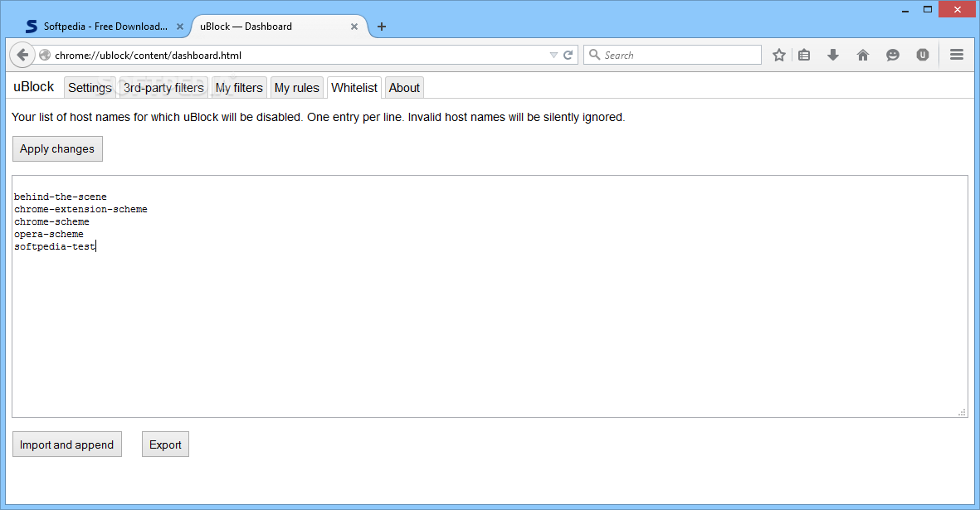Select the uBlock — Dashboard browser tab
This screenshot has width=980, height=510.
coord(279,27)
